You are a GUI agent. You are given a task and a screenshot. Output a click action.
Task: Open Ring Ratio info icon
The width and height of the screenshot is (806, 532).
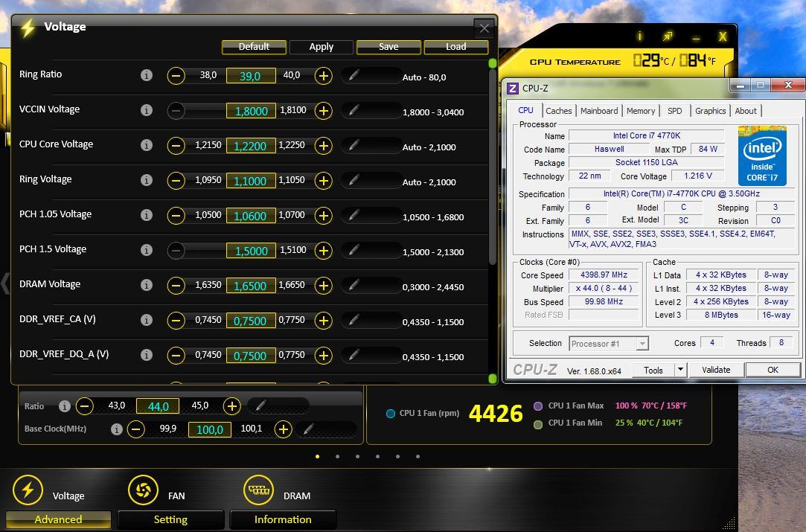coord(147,75)
